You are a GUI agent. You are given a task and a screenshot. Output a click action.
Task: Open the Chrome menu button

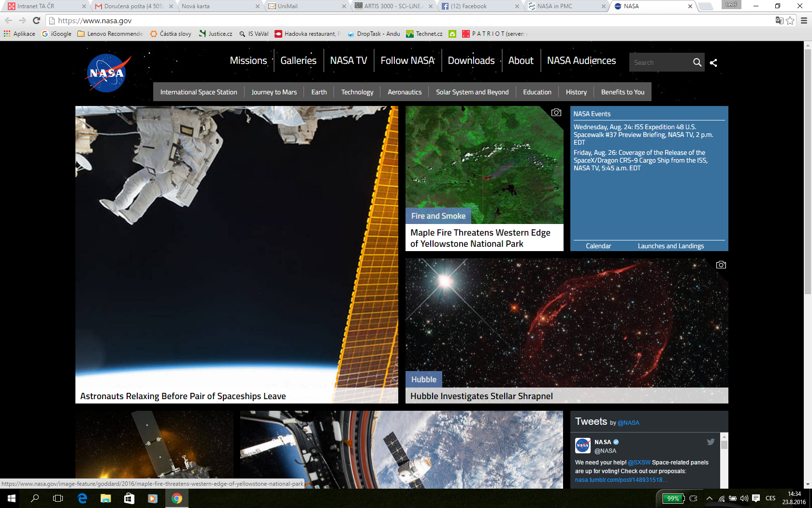(804, 20)
